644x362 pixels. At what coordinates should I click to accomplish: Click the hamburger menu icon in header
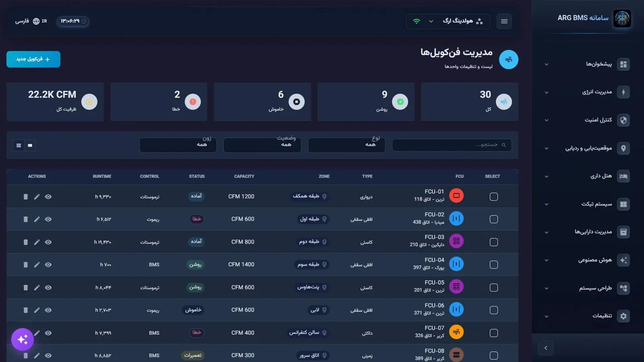(504, 21)
